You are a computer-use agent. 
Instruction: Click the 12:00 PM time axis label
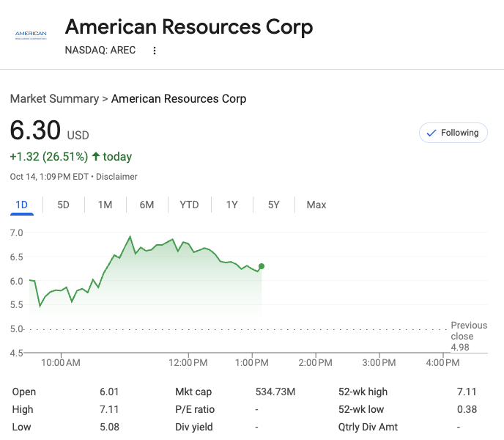tap(188, 363)
